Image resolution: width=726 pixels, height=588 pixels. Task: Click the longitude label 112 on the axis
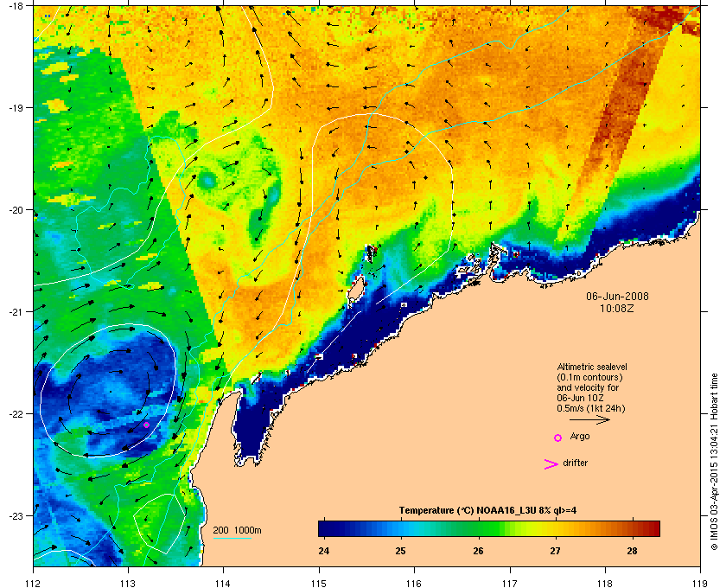click(x=34, y=583)
